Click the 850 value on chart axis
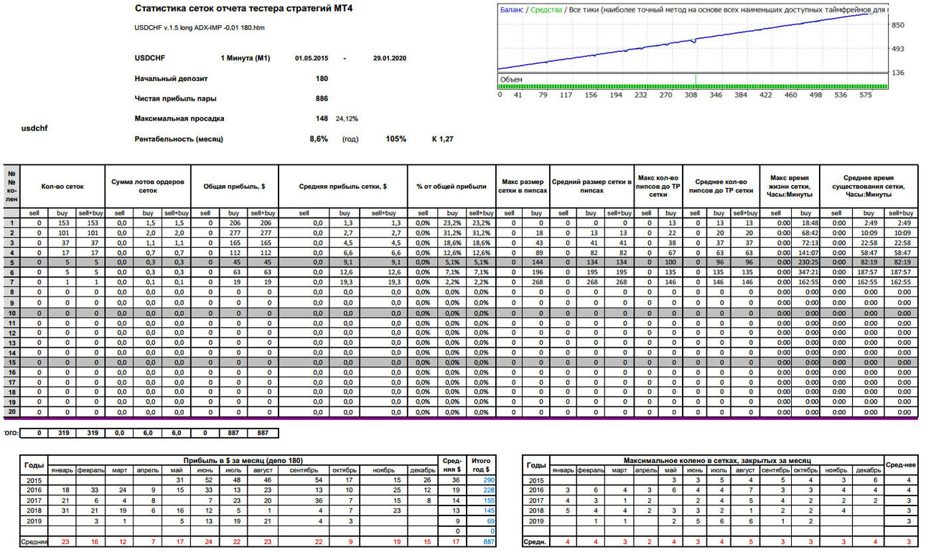Viewport: 926px width, 560px height. 899,25
